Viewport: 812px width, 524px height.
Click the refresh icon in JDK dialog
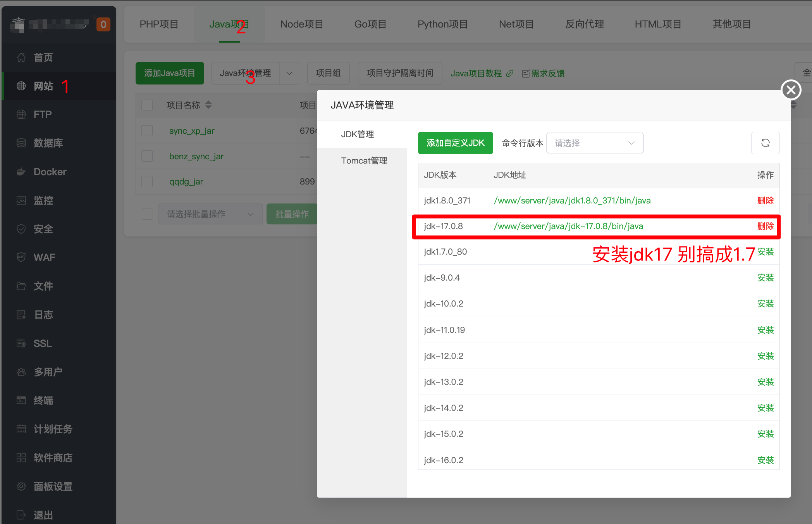[x=765, y=143]
